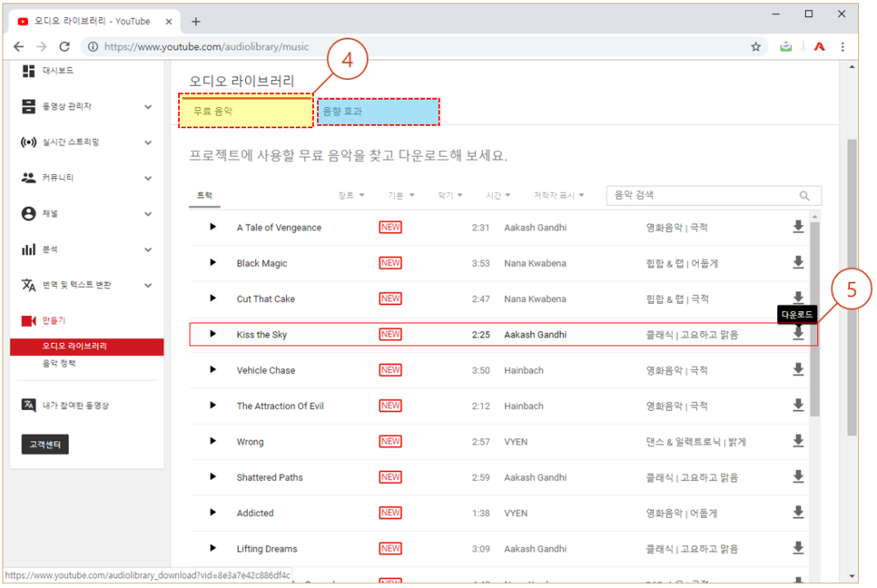This screenshot has height=588, width=877.
Task: Select 오디오 라이브러리 in the sidebar
Action: [86, 347]
